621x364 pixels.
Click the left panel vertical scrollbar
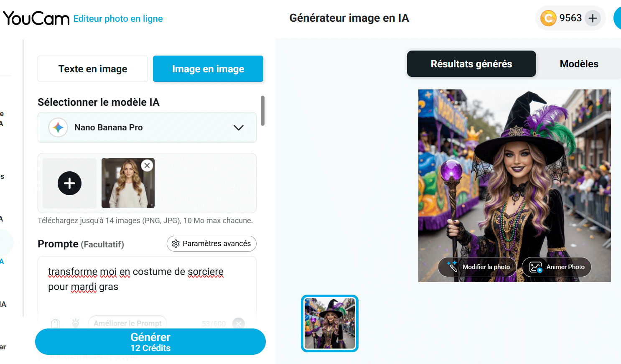coord(262,111)
